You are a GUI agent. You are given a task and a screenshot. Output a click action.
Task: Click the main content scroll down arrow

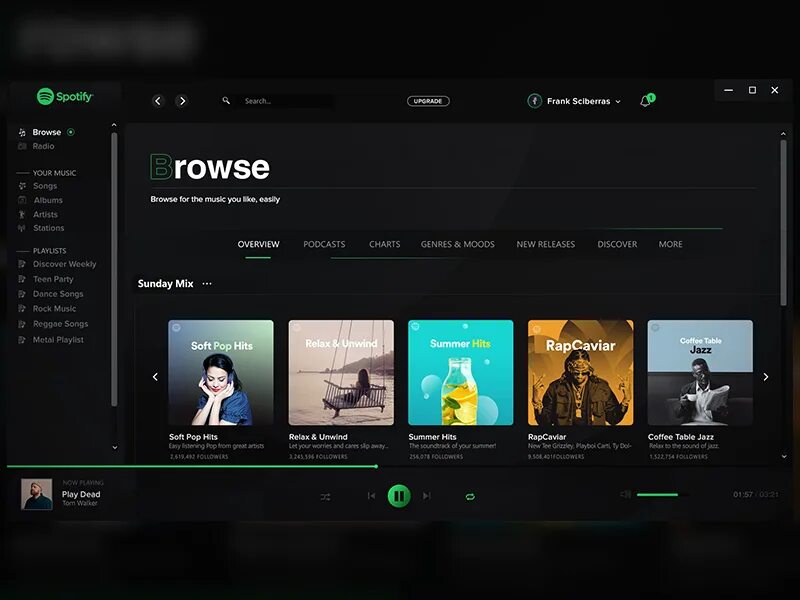click(x=784, y=457)
